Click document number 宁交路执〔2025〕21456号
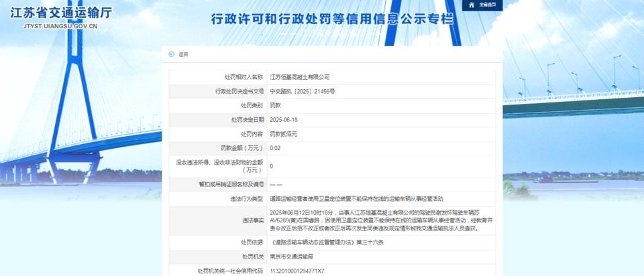 pyautogui.click(x=302, y=92)
